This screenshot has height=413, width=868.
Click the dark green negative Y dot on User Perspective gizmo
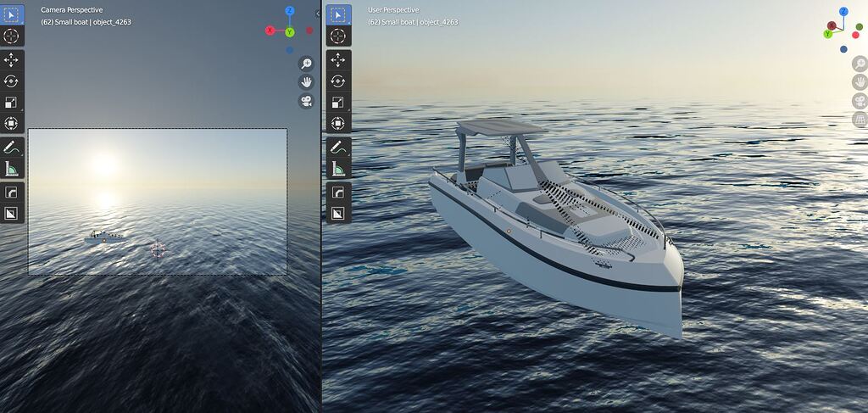860,26
